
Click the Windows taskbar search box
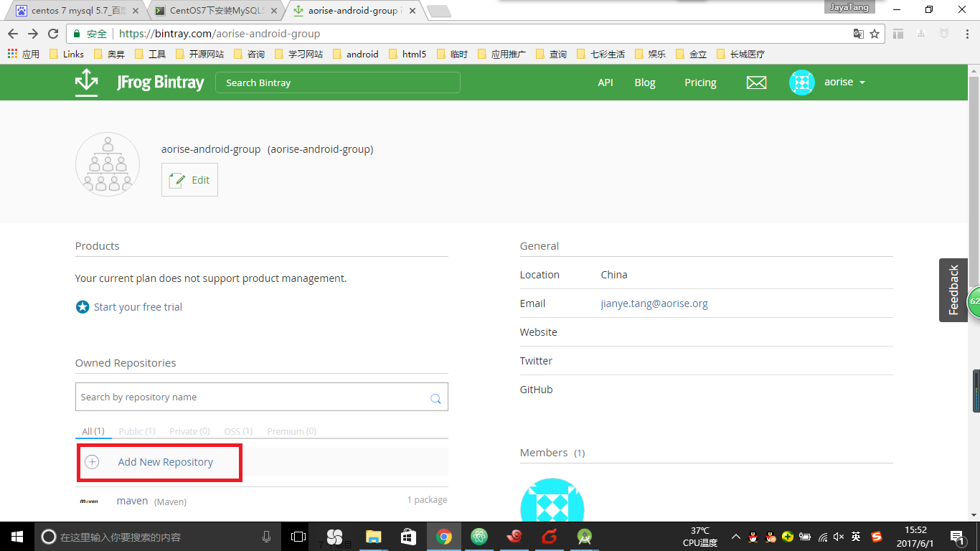(x=159, y=537)
